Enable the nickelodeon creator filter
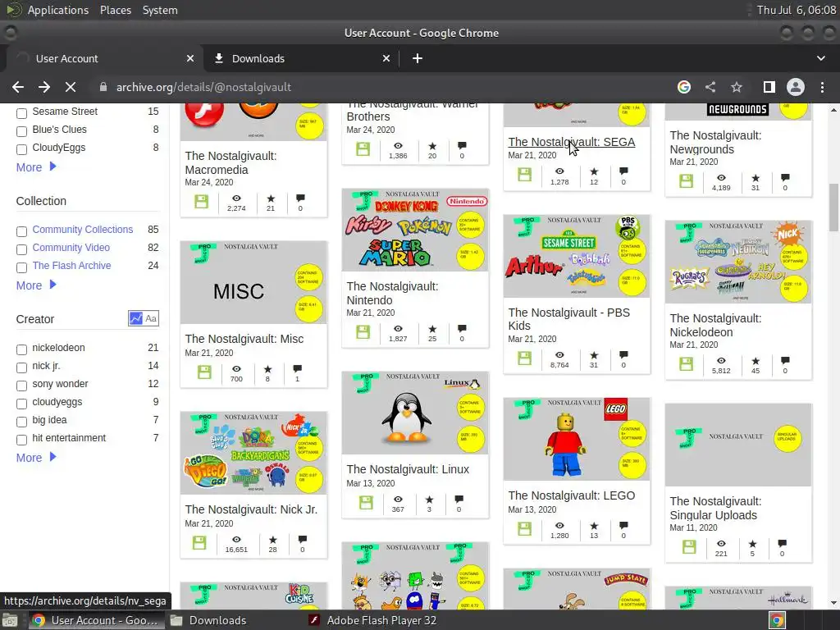The width and height of the screenshot is (840, 630). (21, 349)
